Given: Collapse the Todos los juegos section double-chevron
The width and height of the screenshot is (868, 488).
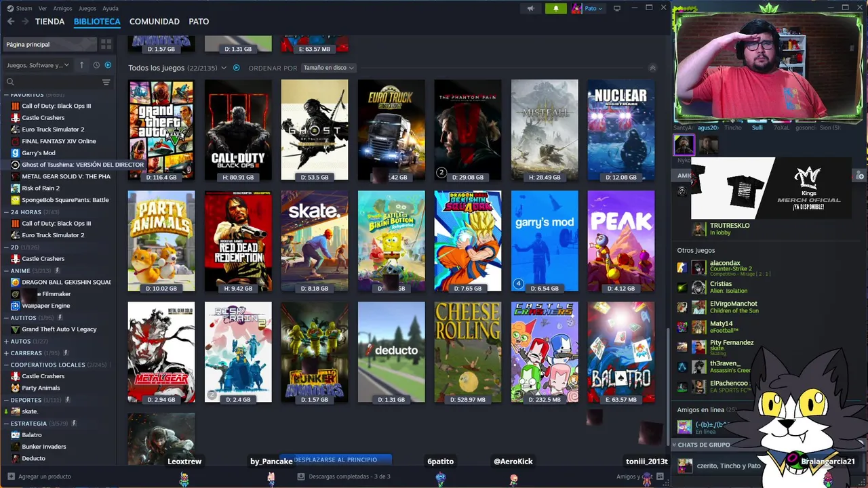Looking at the screenshot, I should (652, 68).
